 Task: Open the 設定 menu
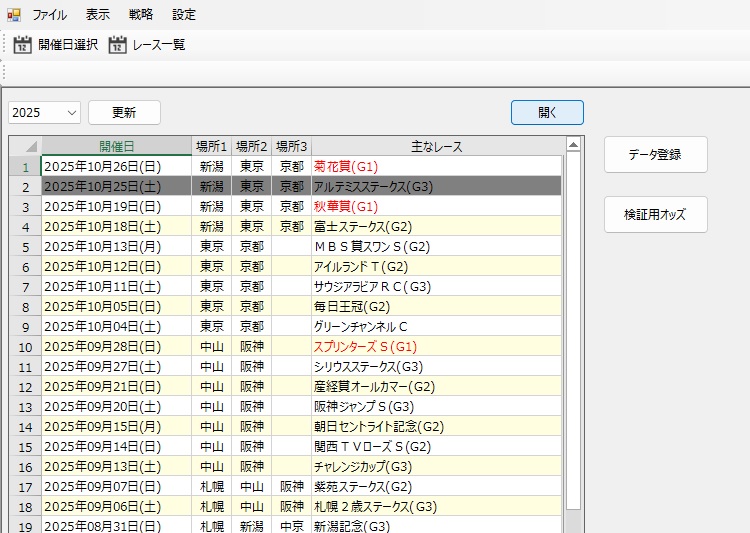[184, 15]
